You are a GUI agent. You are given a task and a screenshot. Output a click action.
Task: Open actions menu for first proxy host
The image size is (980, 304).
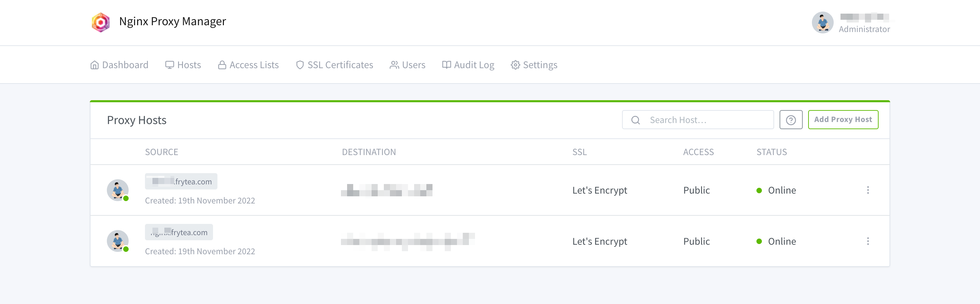868,190
